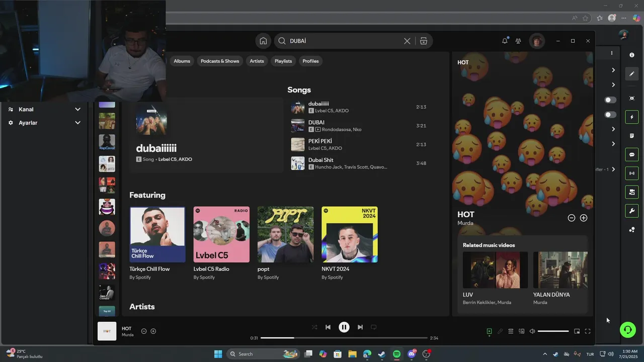Open the Spotify profile avatar menu
This screenshot has width=644, height=362.
click(x=537, y=41)
